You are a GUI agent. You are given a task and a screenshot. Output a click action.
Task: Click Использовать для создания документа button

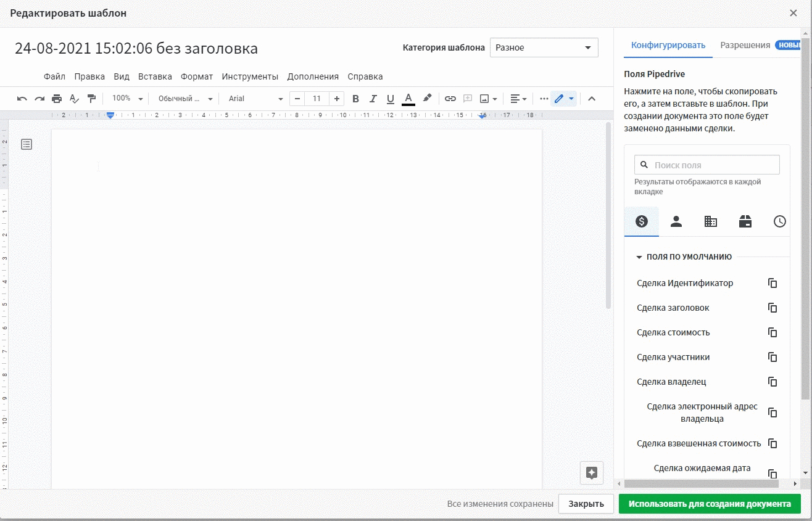[x=710, y=504]
